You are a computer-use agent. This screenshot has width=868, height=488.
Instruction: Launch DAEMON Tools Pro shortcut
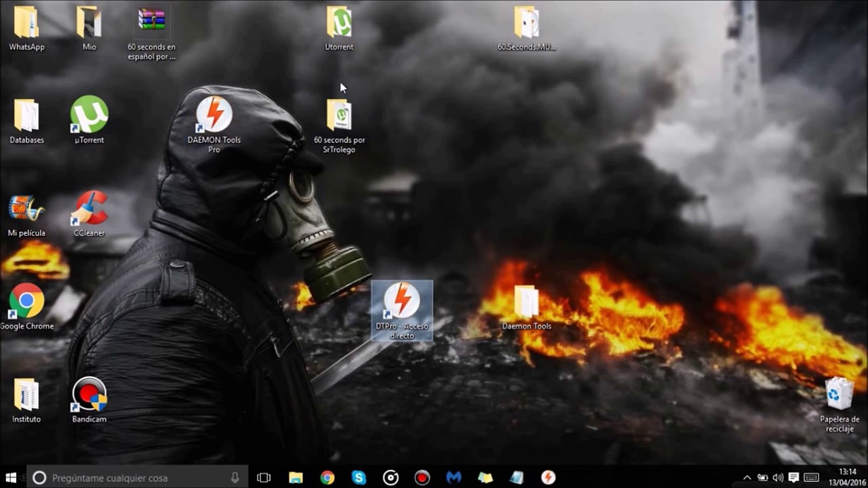click(x=214, y=125)
